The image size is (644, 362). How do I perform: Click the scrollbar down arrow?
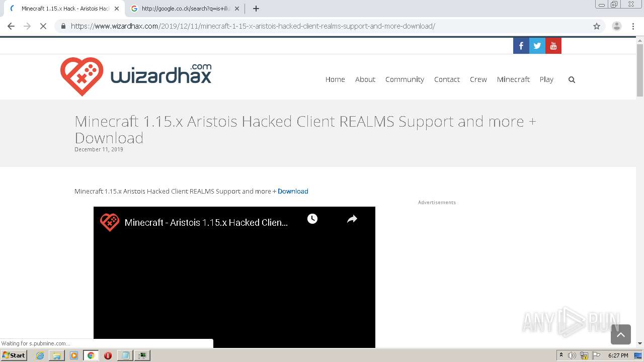pyautogui.click(x=640, y=343)
